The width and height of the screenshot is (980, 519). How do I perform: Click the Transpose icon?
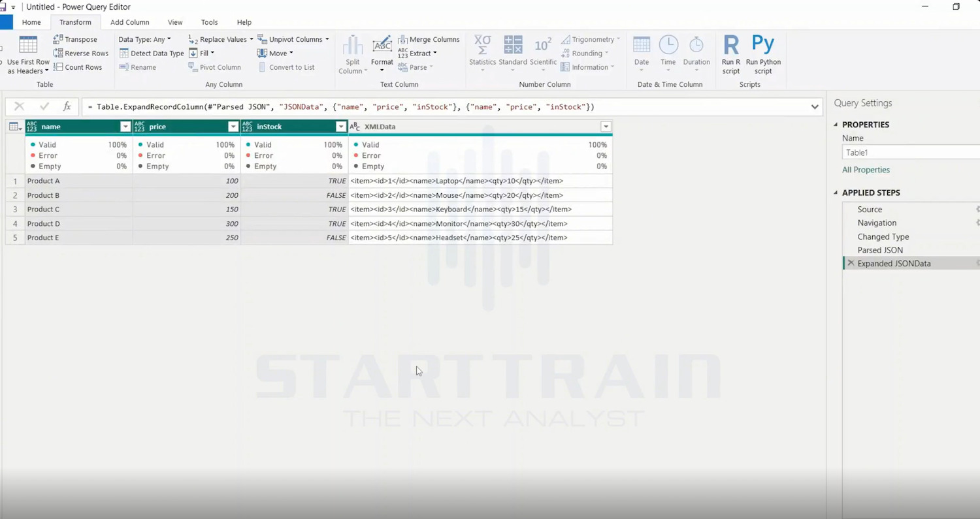58,39
